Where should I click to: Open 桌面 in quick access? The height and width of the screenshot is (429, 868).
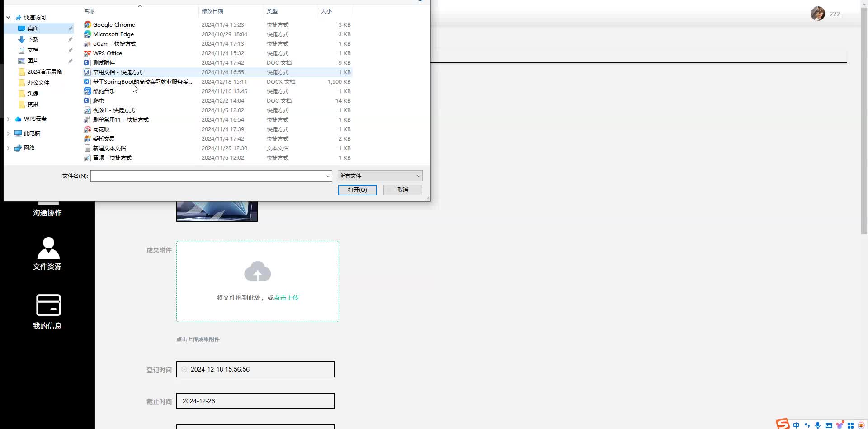coord(33,29)
